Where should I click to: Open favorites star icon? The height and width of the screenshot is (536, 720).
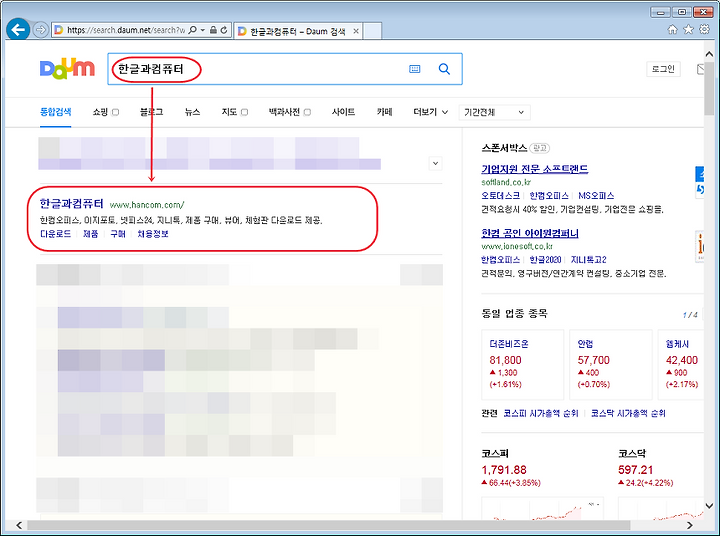(688, 29)
